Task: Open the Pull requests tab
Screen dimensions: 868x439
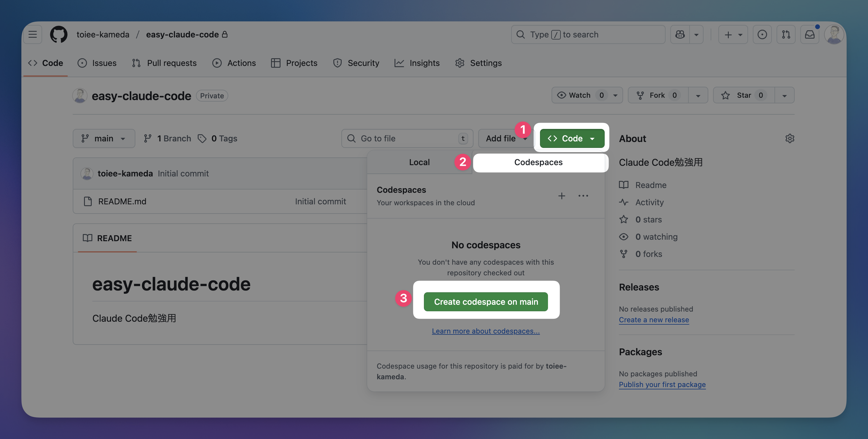Action: [x=164, y=63]
